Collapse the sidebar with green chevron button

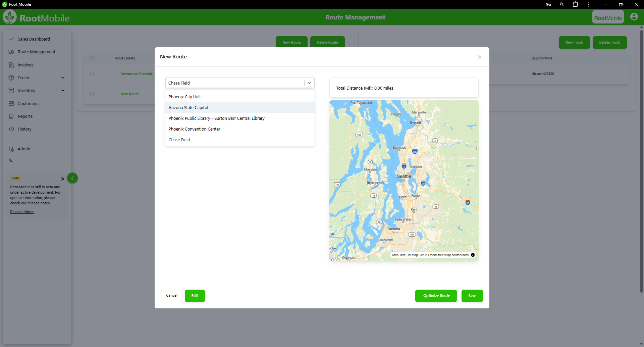click(x=72, y=178)
